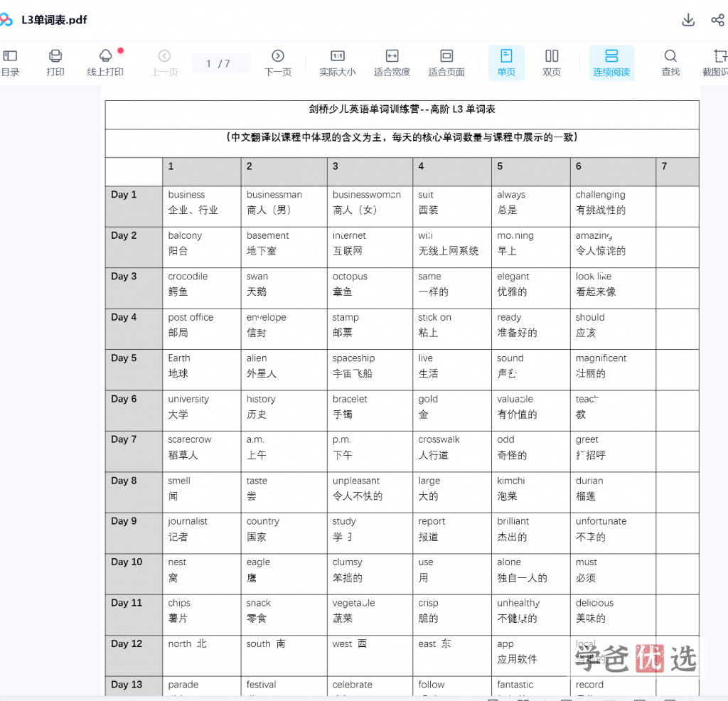Screen dimensions: 728x701
Task: Click the word 'bracelet' cell
Action: click(370, 410)
